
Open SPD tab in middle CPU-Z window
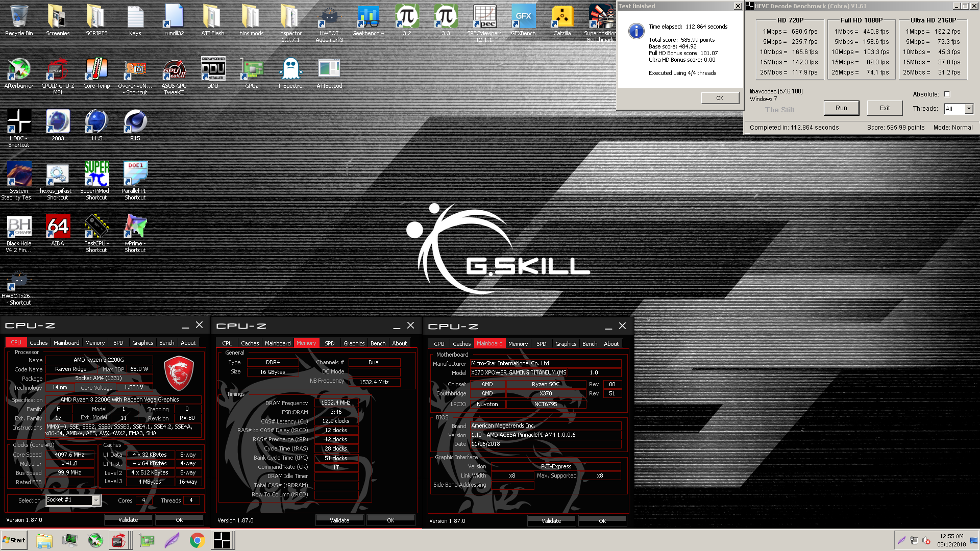(330, 343)
